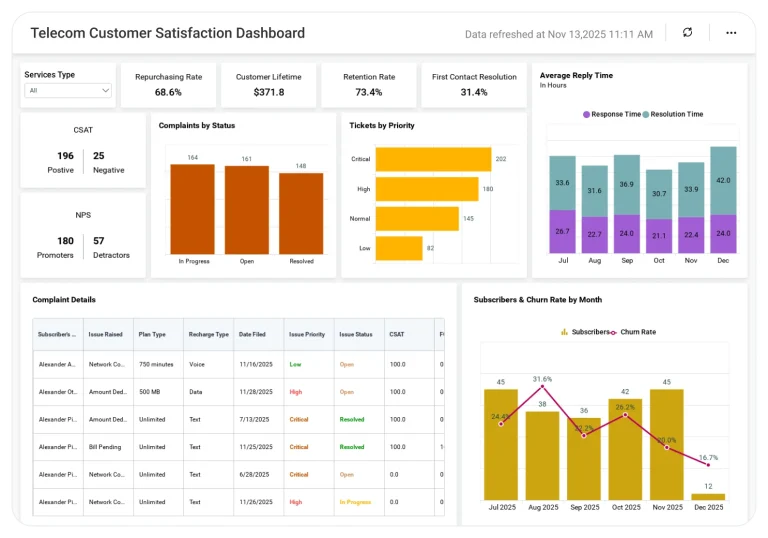Open the three-dots more options menu

731,33
